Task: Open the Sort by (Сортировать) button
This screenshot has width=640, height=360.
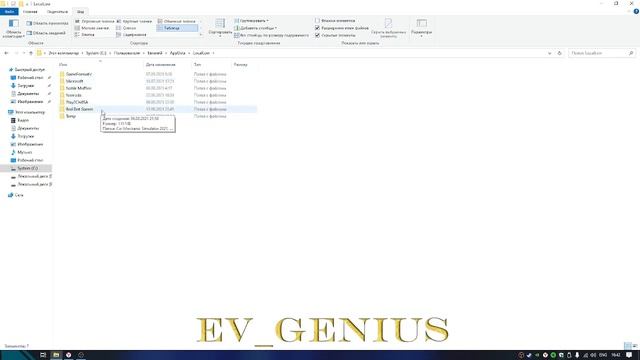Action: click(x=220, y=27)
